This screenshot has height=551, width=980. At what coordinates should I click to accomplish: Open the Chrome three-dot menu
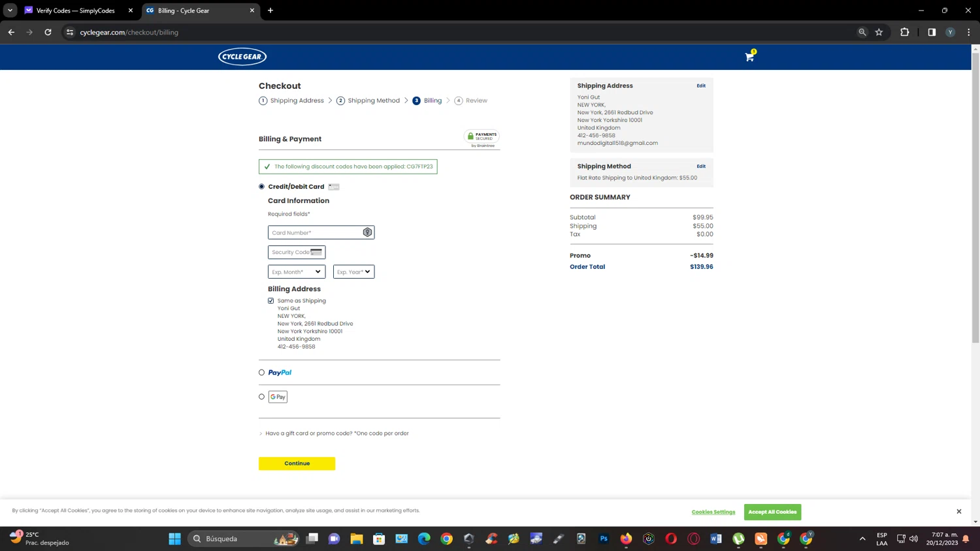969,32
